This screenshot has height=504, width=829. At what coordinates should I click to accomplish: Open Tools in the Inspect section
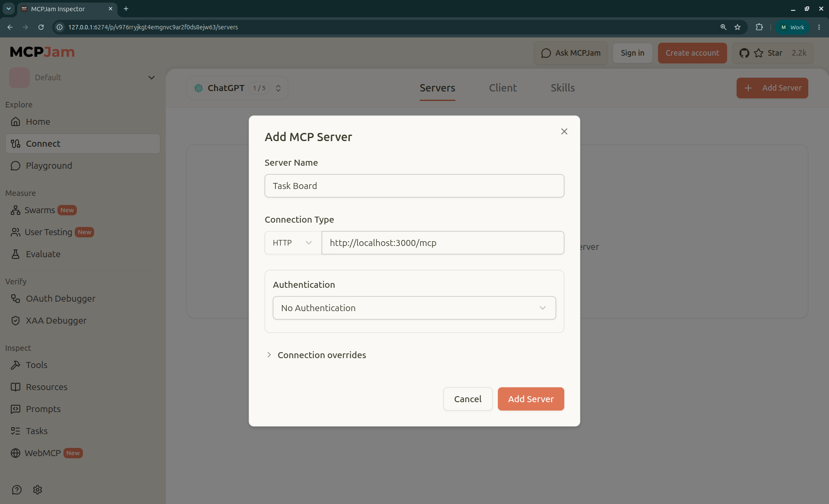pos(83,365)
